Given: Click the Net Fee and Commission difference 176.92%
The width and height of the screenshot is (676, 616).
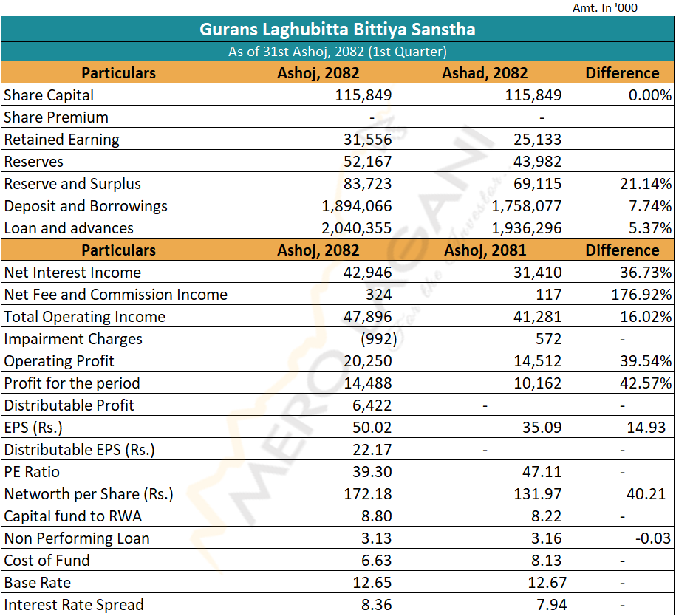Looking at the screenshot, I should [641, 295].
